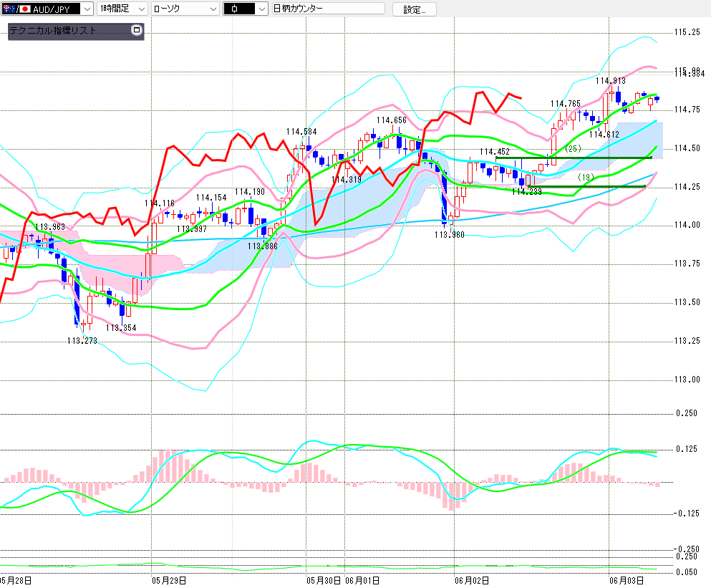Image resolution: width=711 pixels, height=588 pixels.
Task: Click the 114.00 price axis value
Action: 687,225
